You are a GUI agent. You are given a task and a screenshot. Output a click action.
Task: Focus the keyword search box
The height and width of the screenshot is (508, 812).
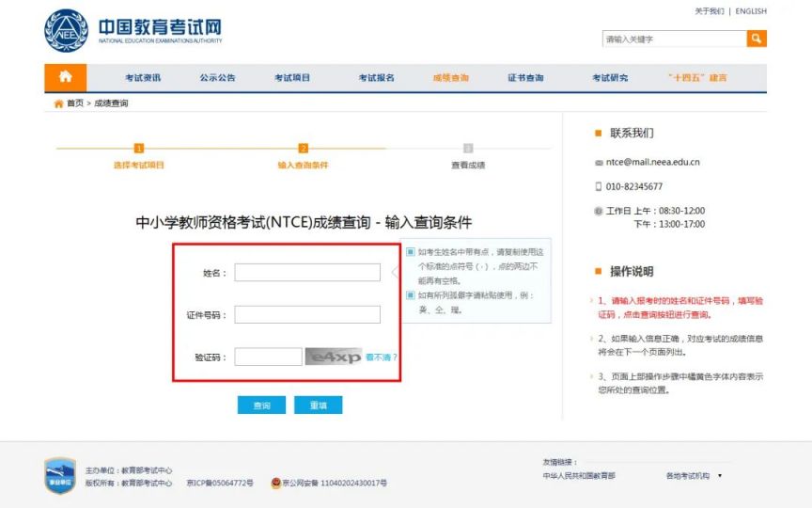pyautogui.click(x=674, y=39)
